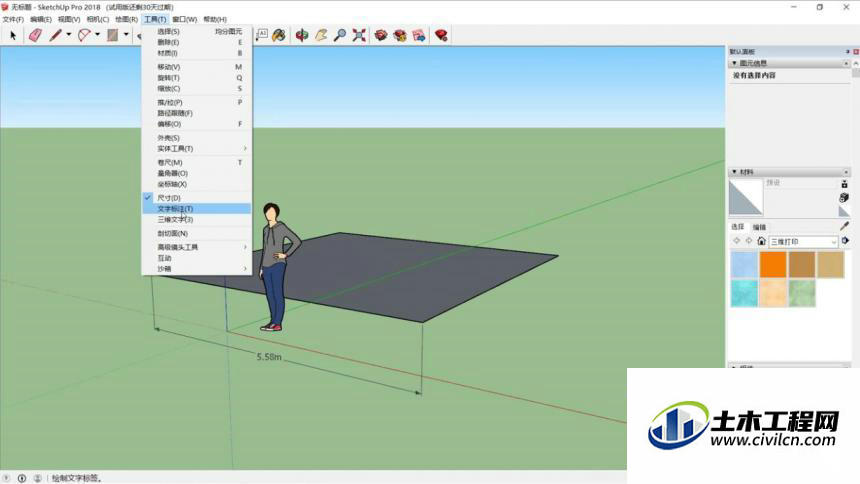Pick the bright orange material swatch
The height and width of the screenshot is (484, 860).
tap(773, 264)
